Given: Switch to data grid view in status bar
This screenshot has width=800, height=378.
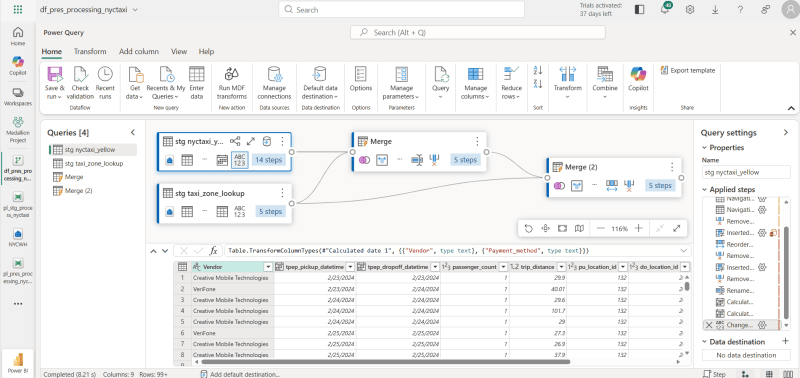Looking at the screenshot, I should click(769, 374).
